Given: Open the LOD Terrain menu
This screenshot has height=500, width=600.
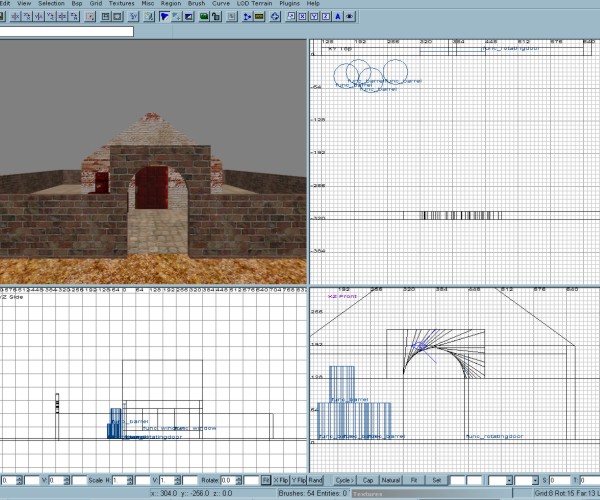Looking at the screenshot, I should (x=254, y=3).
